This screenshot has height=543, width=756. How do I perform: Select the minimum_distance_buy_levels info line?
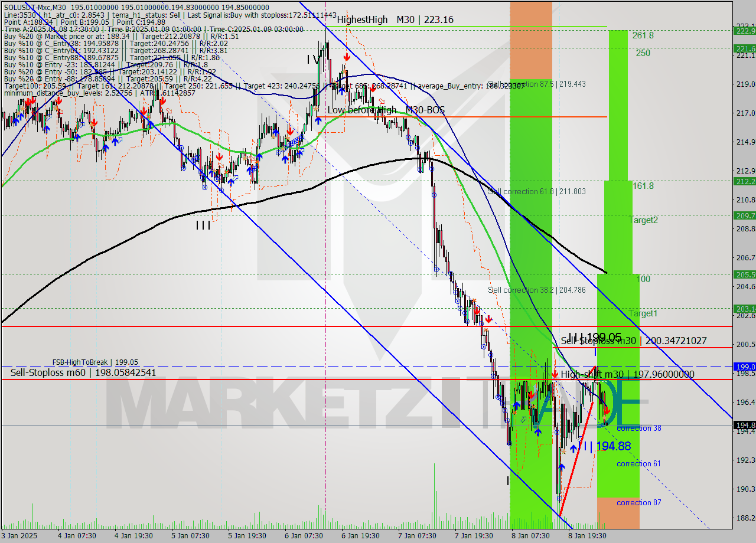pyautogui.click(x=99, y=93)
